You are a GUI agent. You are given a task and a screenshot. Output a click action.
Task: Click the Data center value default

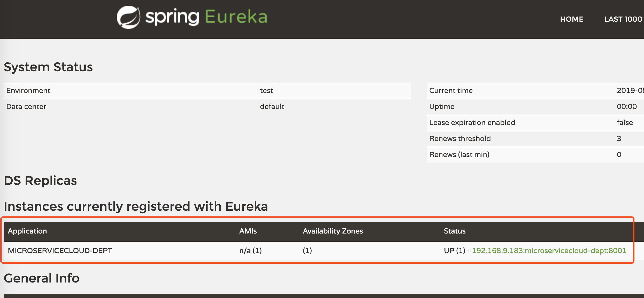point(272,107)
